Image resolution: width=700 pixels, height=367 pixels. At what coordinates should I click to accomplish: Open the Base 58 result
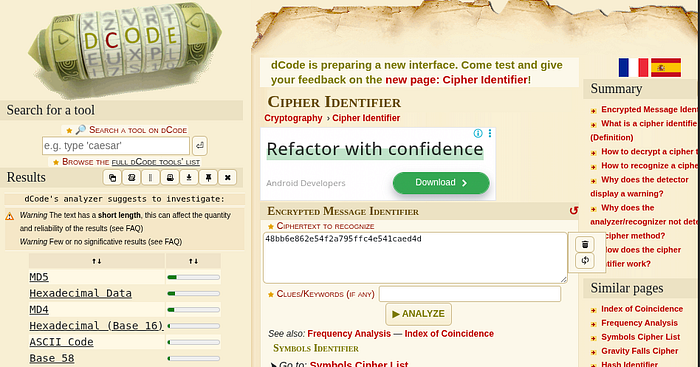click(52, 358)
